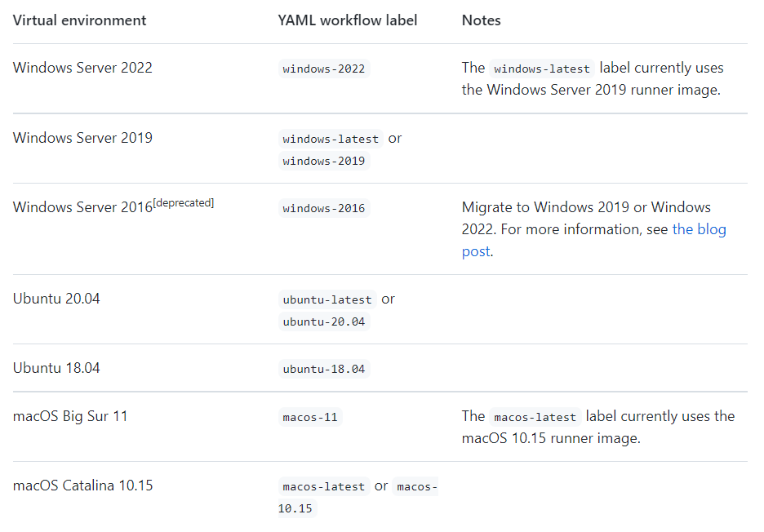Click the '[deprecated]' superscript
This screenshot has width=764, height=532.
point(184,202)
